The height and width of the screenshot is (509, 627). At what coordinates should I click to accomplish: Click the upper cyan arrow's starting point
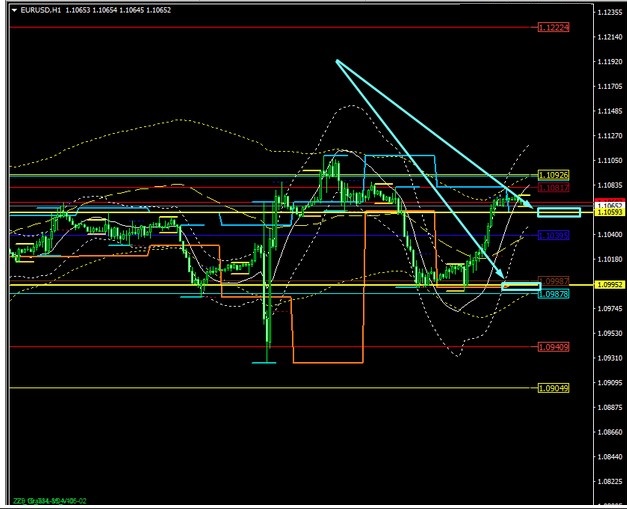pos(337,61)
